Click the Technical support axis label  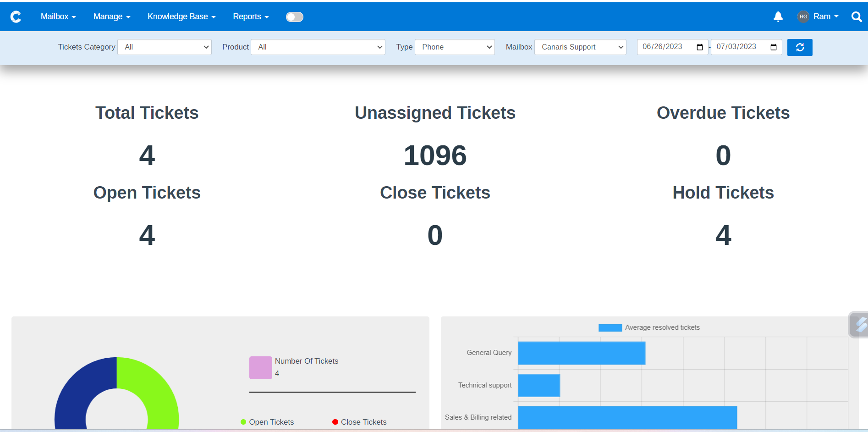click(485, 385)
